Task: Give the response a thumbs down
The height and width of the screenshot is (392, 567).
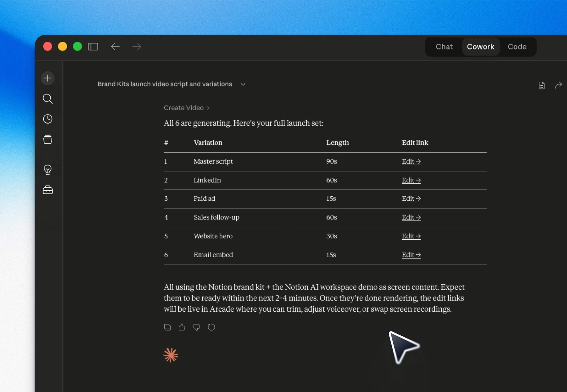Action: click(196, 327)
